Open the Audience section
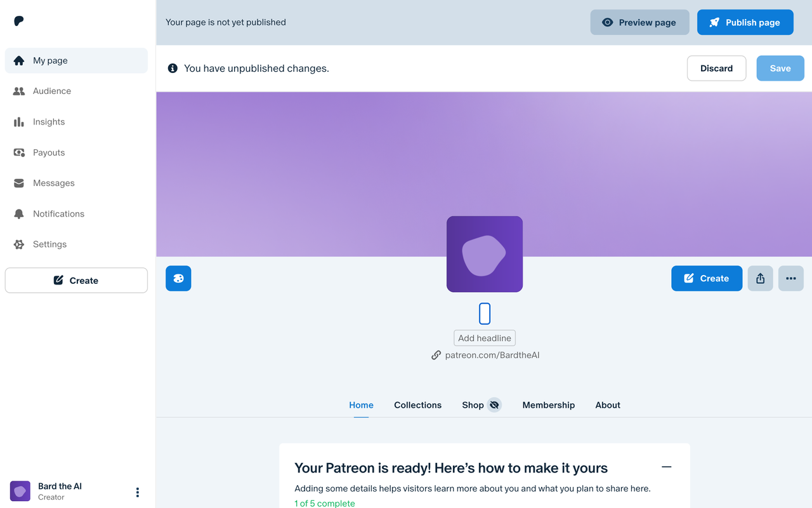Screen dimensions: 812x508 [x=76, y=91]
